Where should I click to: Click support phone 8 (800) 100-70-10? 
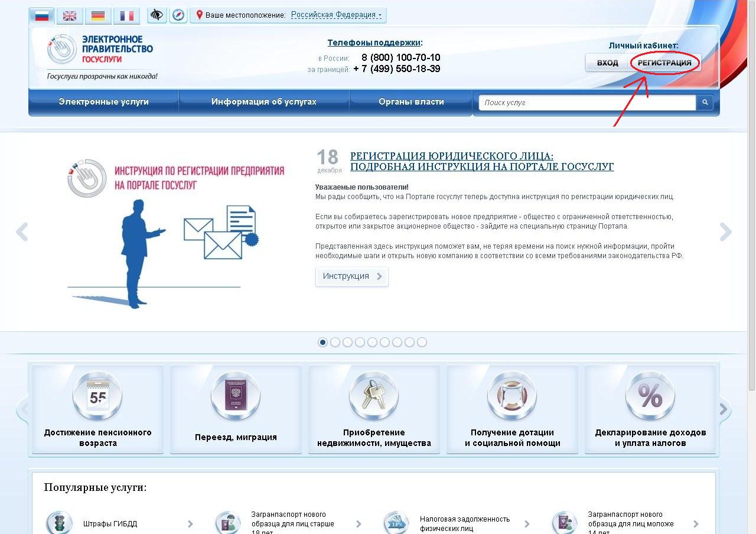400,58
